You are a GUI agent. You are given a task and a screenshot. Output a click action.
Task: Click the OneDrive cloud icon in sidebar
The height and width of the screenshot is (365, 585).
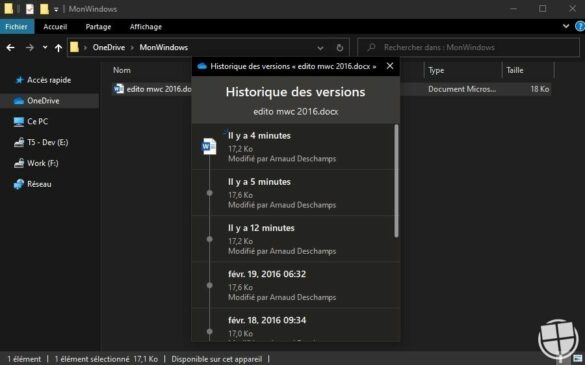19,101
